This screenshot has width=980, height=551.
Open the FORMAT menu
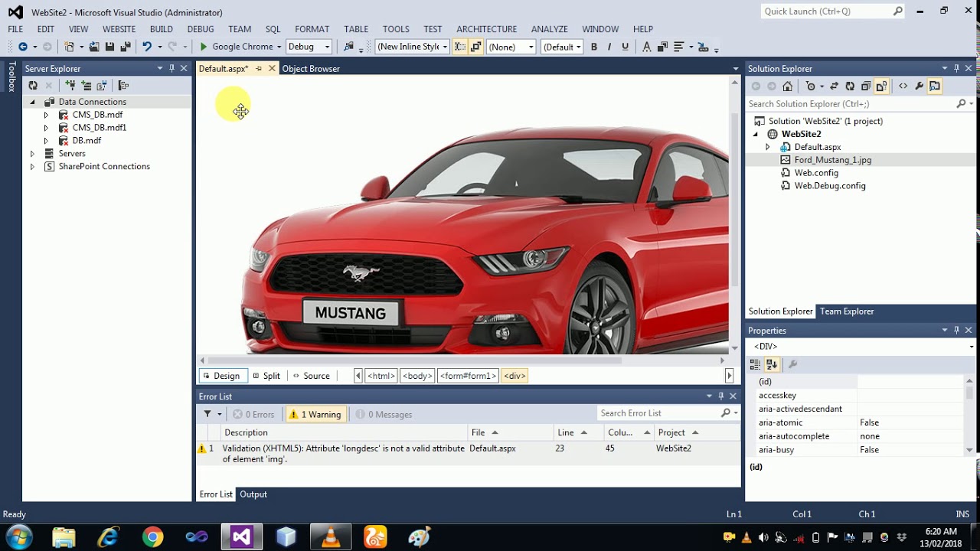coord(312,29)
